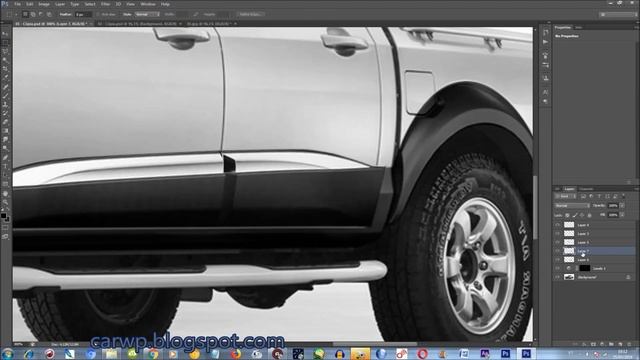Image resolution: width=640 pixels, height=360 pixels.
Task: Hide the Layer 3 layer via eye icon
Action: point(557,233)
